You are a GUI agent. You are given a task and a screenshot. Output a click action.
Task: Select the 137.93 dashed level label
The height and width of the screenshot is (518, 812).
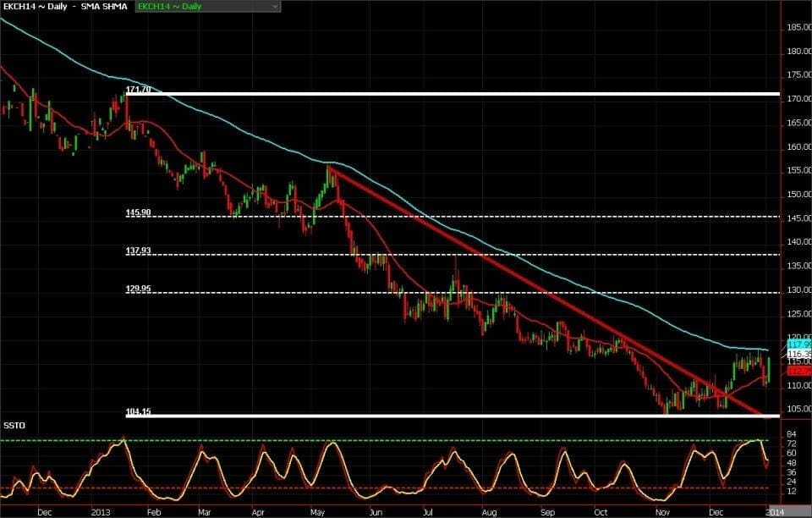pyautogui.click(x=138, y=251)
